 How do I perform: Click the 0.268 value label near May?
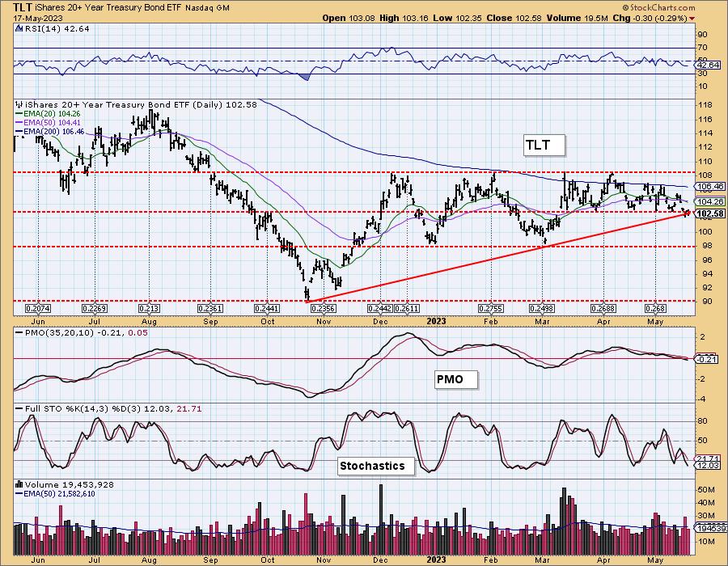point(655,309)
